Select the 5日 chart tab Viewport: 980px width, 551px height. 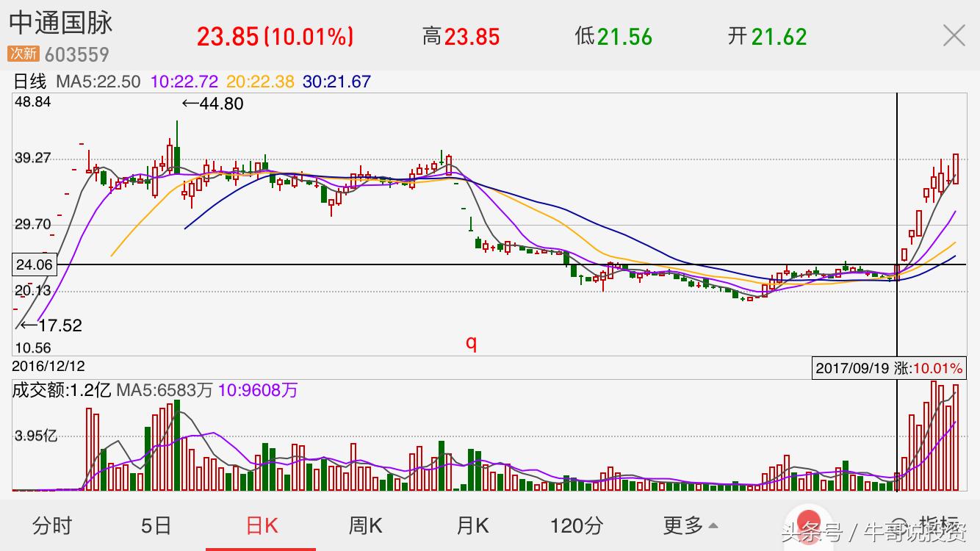pyautogui.click(x=156, y=525)
